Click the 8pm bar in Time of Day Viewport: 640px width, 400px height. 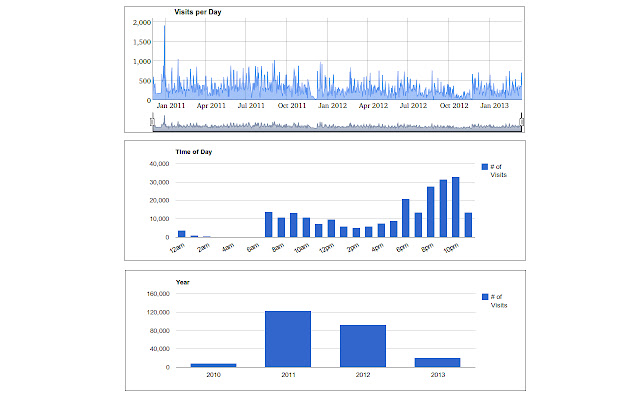tap(431, 212)
